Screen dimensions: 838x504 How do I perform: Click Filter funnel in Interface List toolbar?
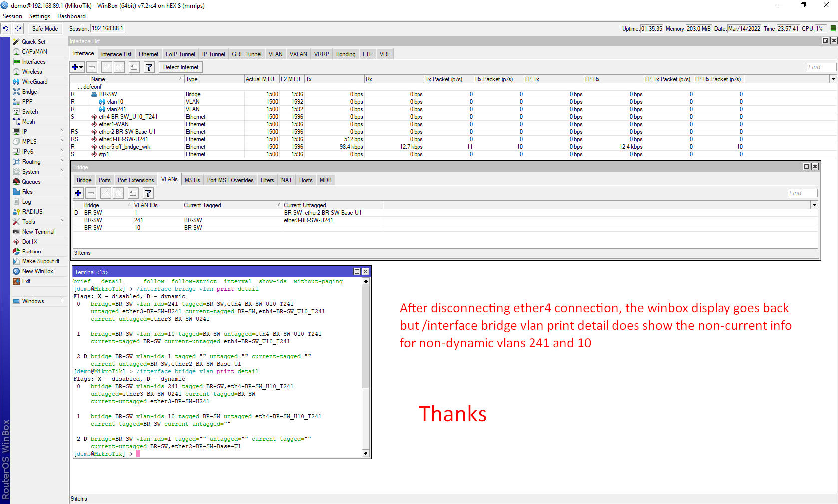[x=149, y=67]
